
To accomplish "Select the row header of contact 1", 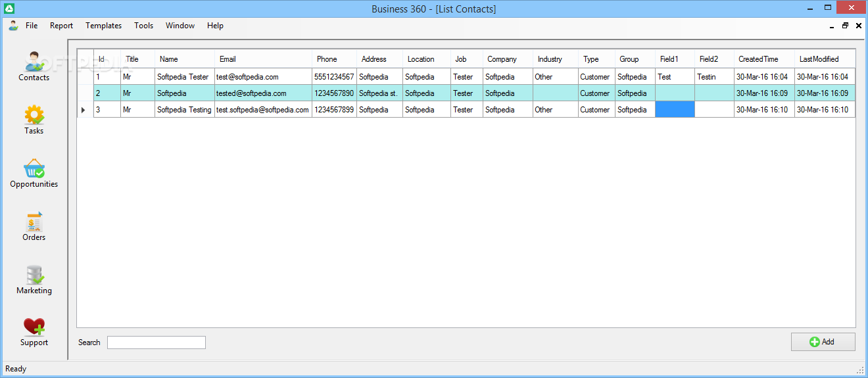I will [x=85, y=77].
